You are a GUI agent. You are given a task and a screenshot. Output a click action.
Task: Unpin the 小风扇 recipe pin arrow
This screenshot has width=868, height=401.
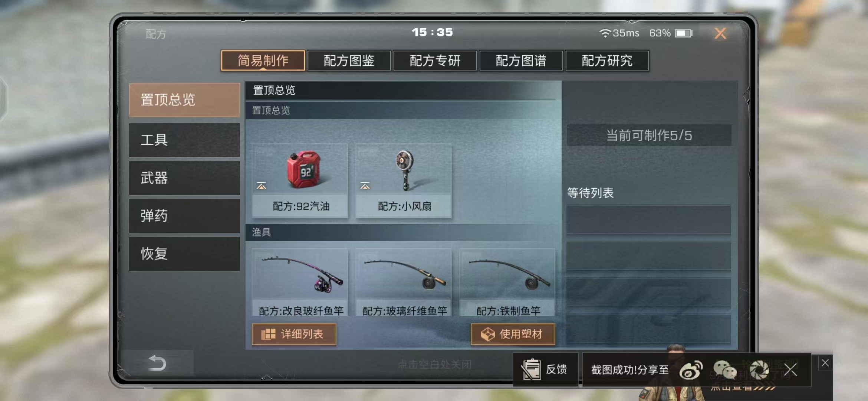365,186
